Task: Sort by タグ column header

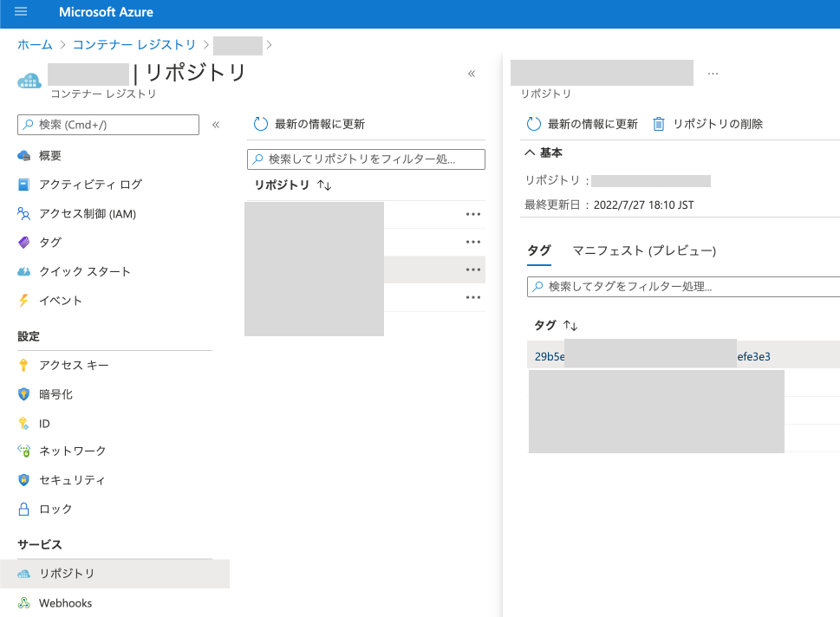Action: click(x=556, y=325)
